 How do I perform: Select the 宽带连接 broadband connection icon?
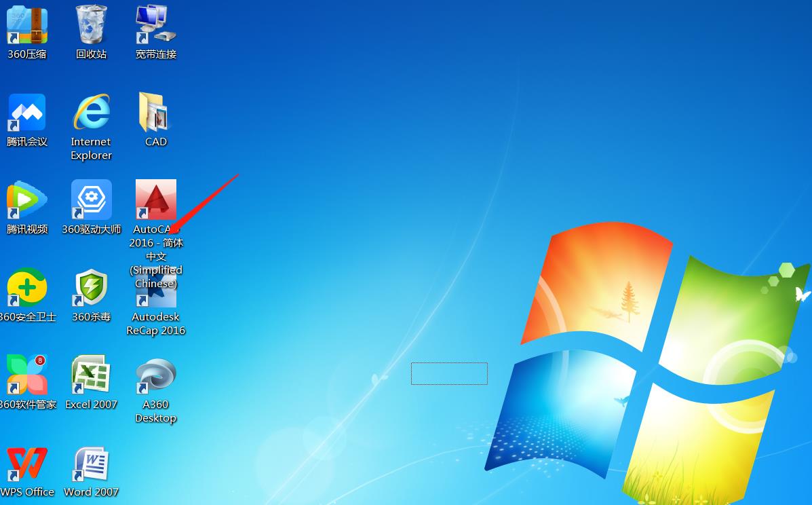pos(155,26)
